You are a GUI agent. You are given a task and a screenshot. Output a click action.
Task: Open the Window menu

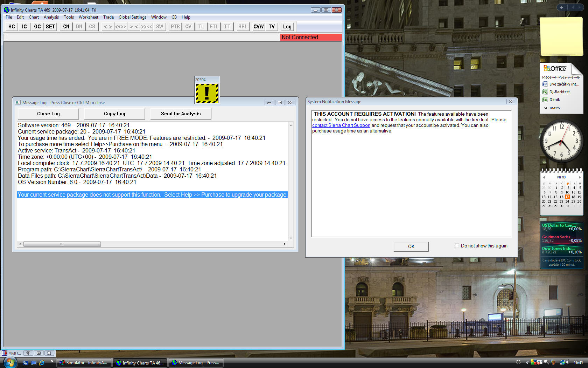coord(159,17)
